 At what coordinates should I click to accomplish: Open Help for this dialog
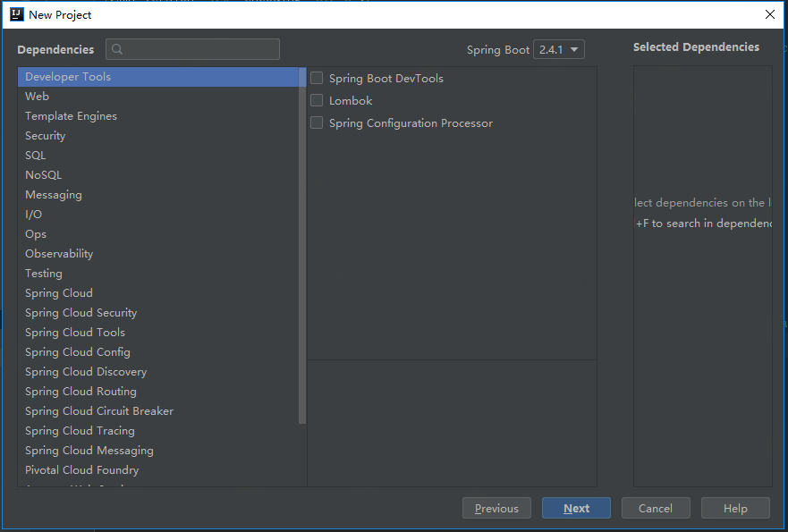tap(735, 508)
